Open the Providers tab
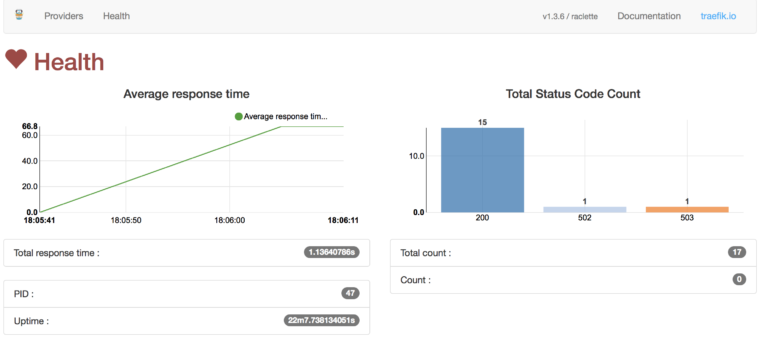 click(64, 16)
